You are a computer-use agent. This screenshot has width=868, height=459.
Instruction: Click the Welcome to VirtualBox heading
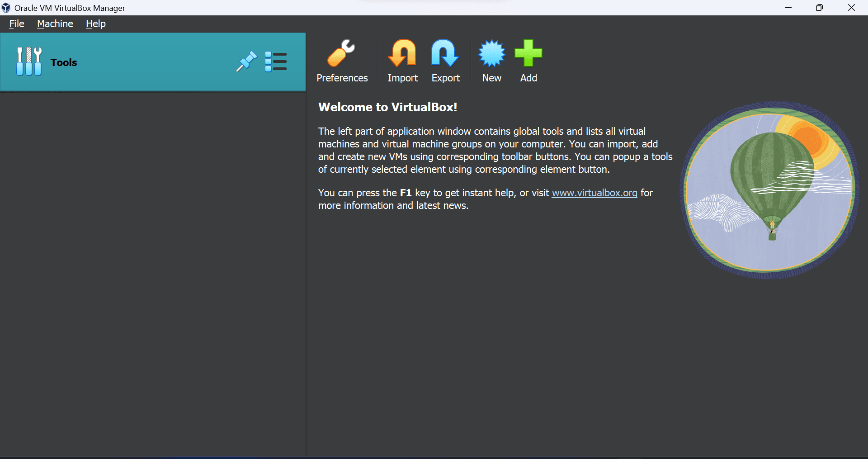tap(387, 107)
